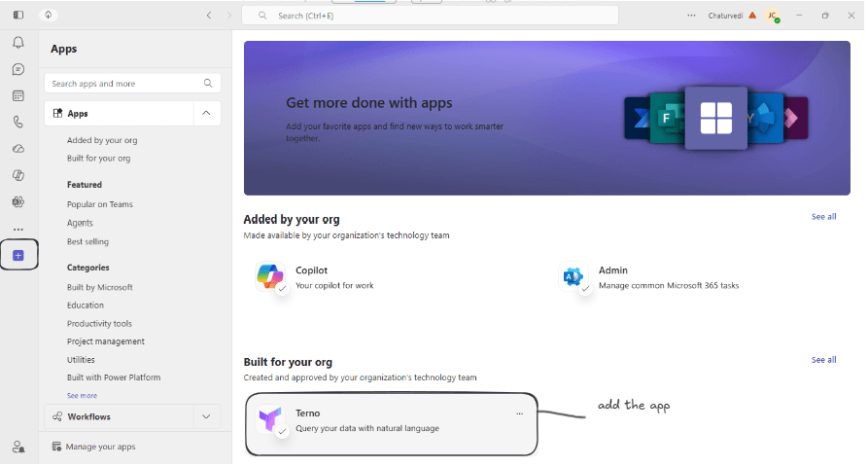Click the people icon at bottom of rail
Screen dimensions: 868x466
(x=18, y=447)
